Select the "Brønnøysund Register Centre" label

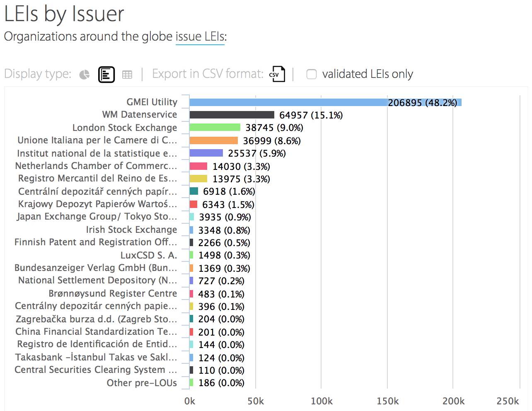tap(113, 293)
